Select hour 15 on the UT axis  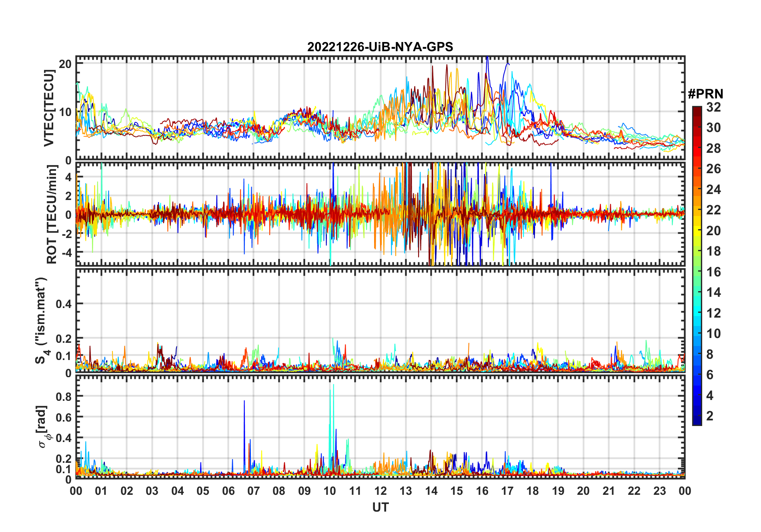tap(457, 491)
